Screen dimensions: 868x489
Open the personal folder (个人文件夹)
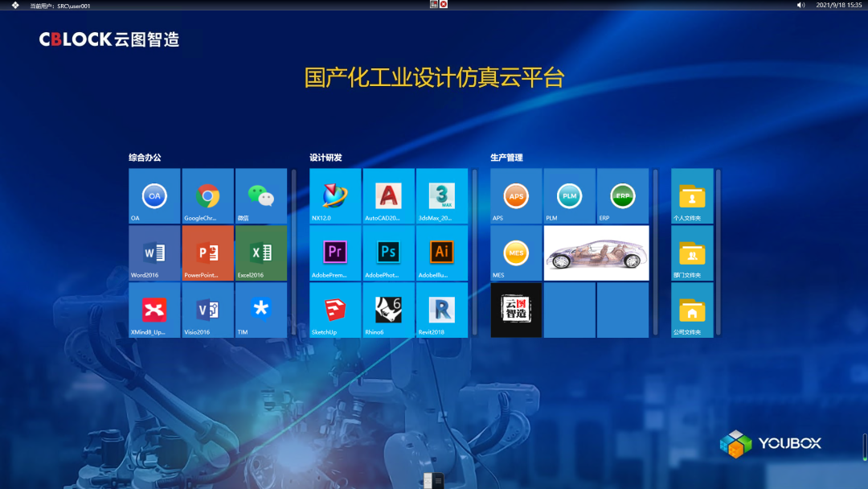[x=692, y=196]
